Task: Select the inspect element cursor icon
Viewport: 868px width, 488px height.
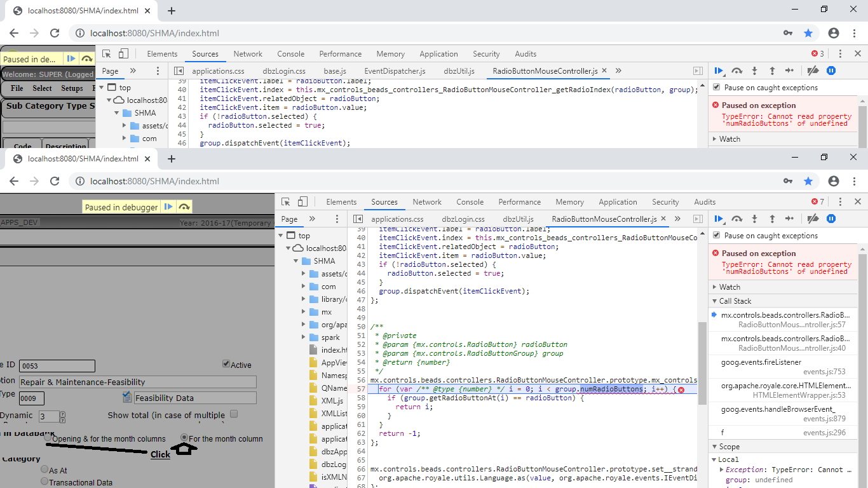Action: pos(286,202)
